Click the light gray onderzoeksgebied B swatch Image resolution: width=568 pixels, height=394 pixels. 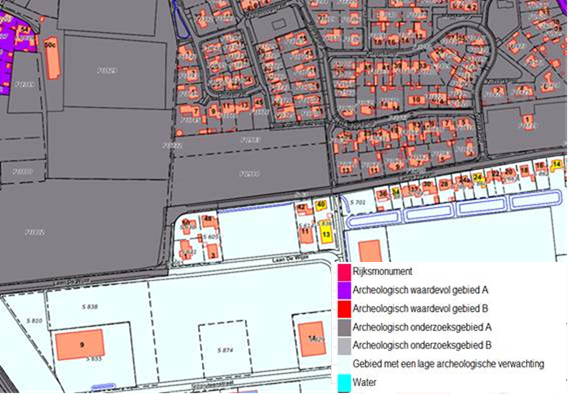click(344, 346)
